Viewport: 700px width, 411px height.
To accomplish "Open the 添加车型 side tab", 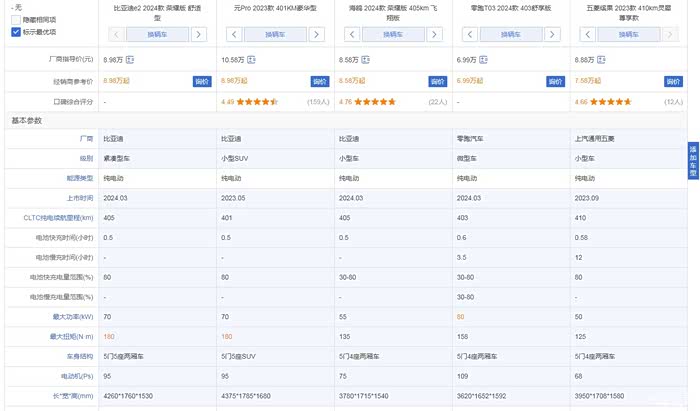I will tap(692, 160).
